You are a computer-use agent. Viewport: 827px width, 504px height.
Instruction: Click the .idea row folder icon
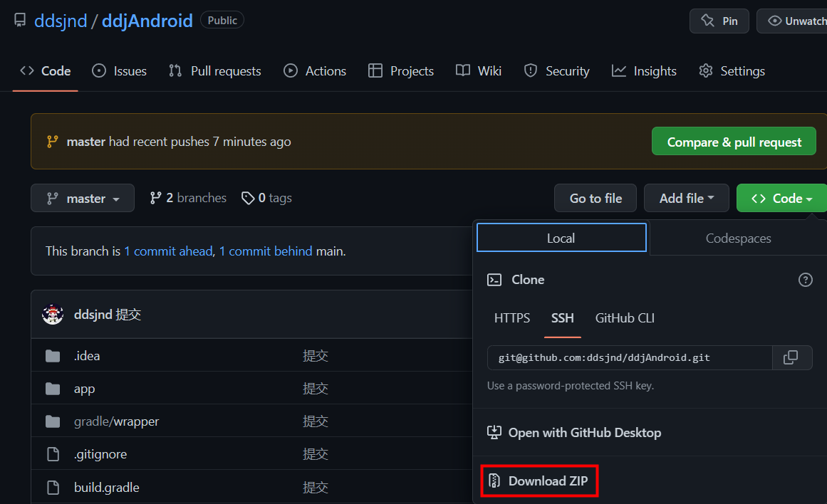(x=53, y=357)
